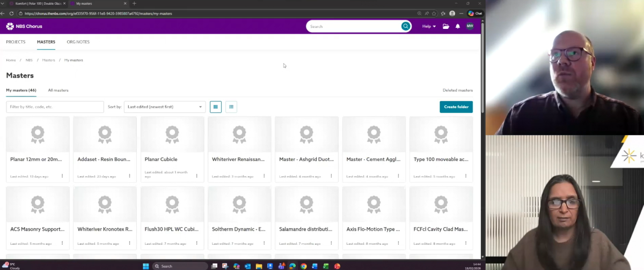This screenshot has height=270, width=644.
Task: Open the MW user avatar menu
Action: click(x=470, y=26)
